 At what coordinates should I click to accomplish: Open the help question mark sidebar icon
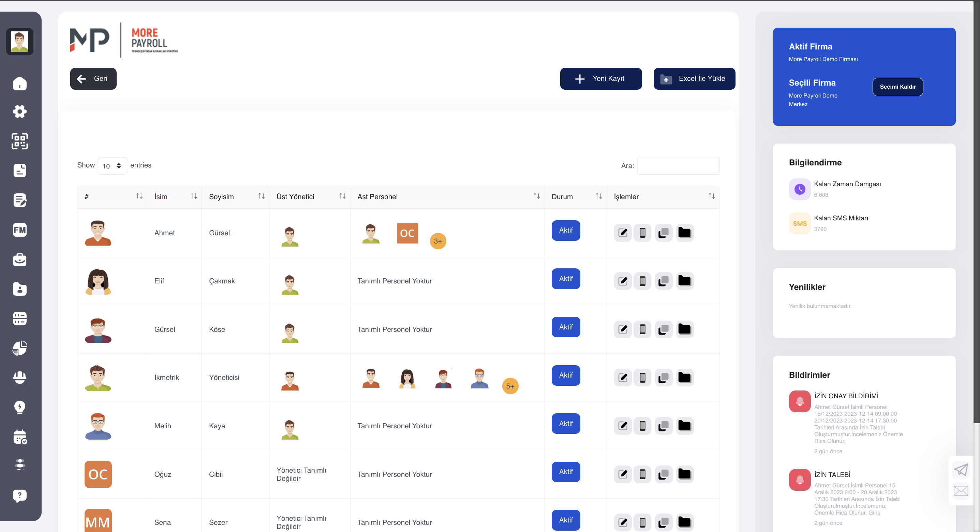point(20,496)
